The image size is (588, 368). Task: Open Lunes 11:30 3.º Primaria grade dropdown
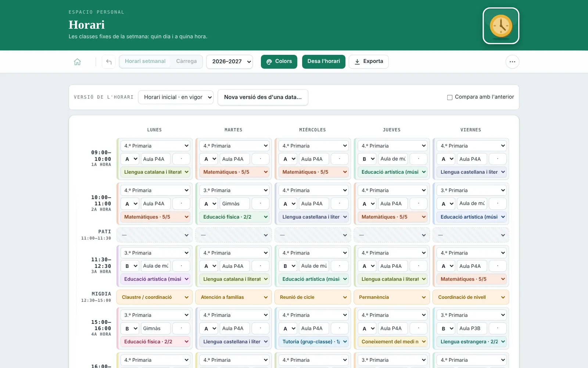[x=155, y=253]
